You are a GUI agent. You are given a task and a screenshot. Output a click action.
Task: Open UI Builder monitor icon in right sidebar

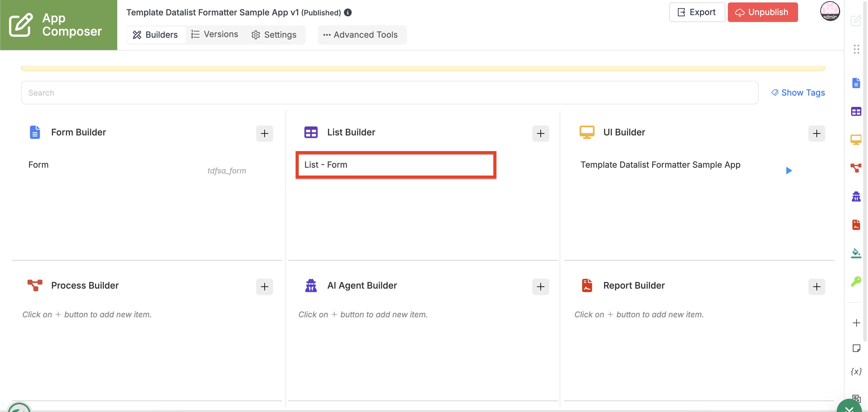(x=856, y=140)
